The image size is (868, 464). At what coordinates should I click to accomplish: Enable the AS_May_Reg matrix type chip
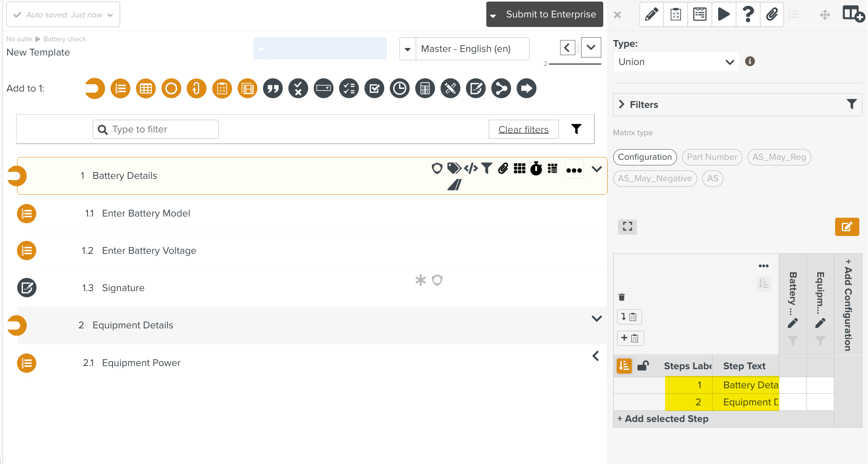[779, 157]
